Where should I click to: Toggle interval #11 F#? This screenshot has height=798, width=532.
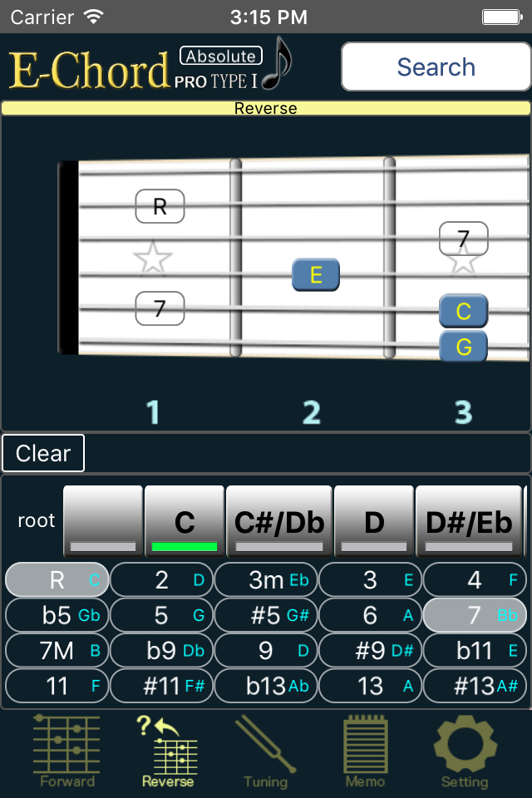161,686
